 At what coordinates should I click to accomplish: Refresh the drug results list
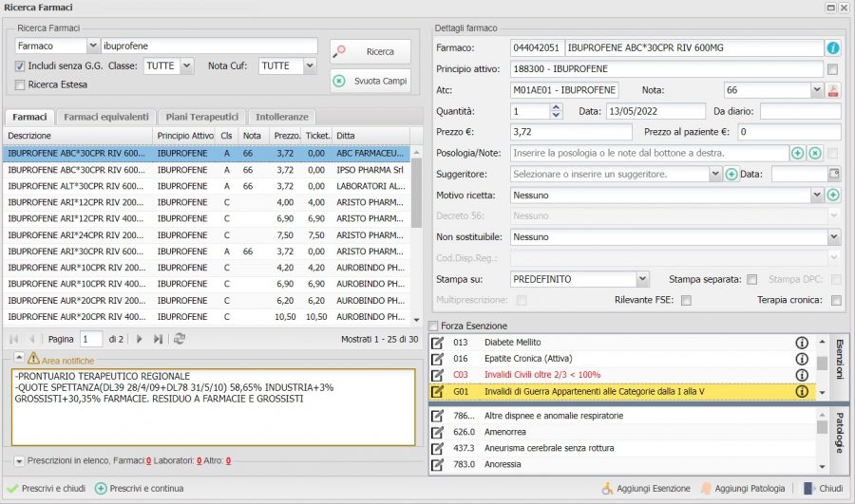179,339
